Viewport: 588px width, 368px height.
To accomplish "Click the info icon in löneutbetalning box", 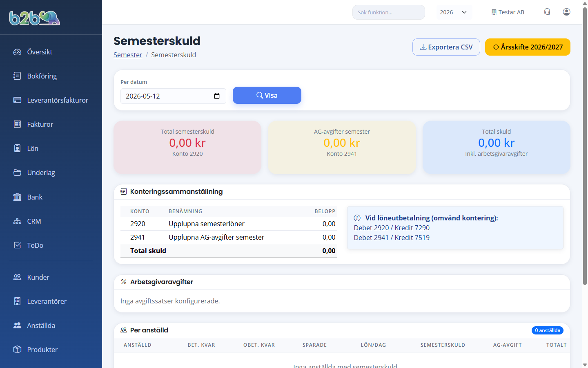I will click(x=357, y=218).
